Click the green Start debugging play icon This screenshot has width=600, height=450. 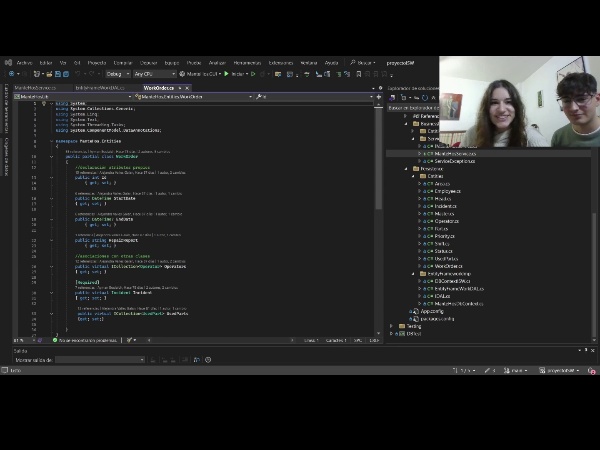point(227,73)
